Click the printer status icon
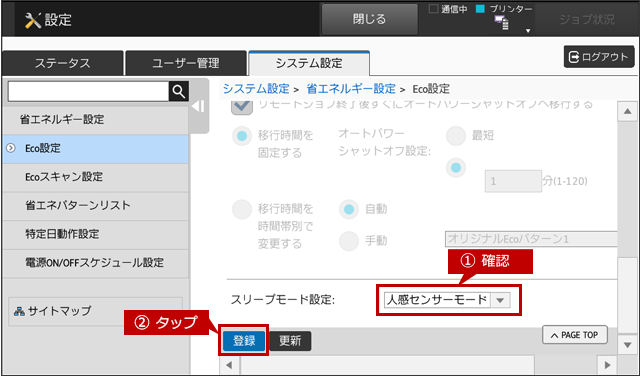The image size is (640, 376). pos(502,22)
